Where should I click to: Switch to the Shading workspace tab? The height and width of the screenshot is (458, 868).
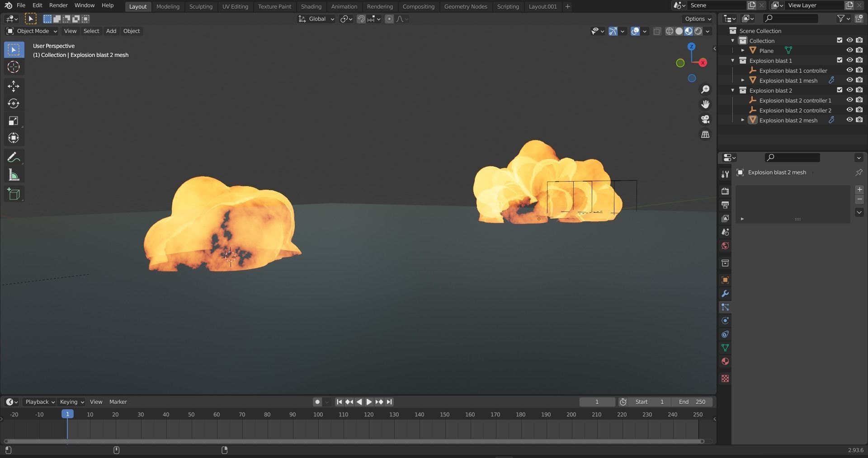(x=311, y=6)
